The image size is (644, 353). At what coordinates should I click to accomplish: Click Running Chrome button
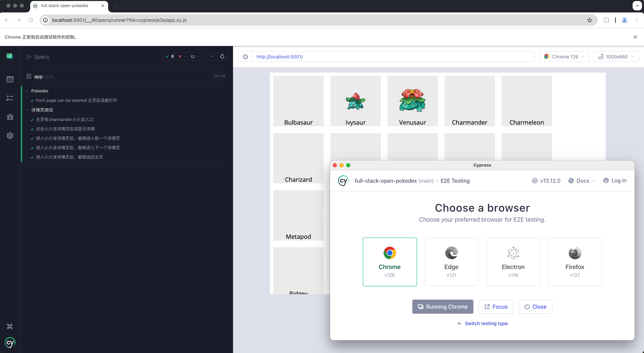point(443,307)
